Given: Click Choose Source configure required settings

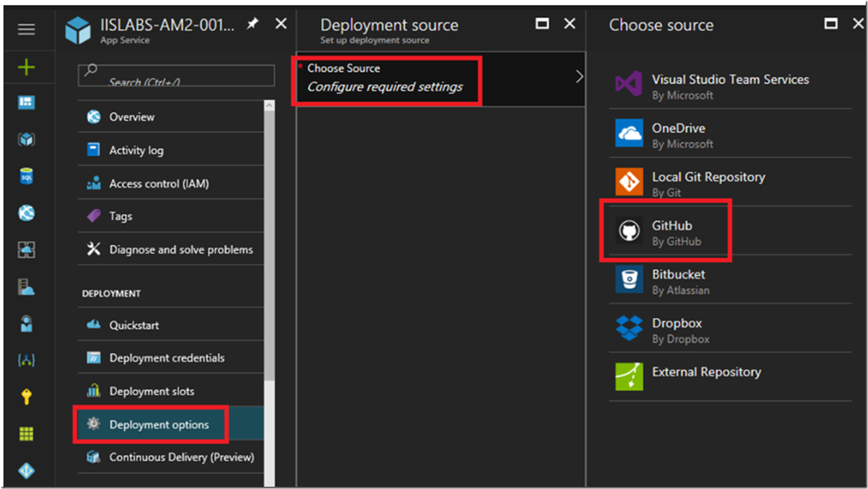Looking at the screenshot, I should [x=441, y=79].
